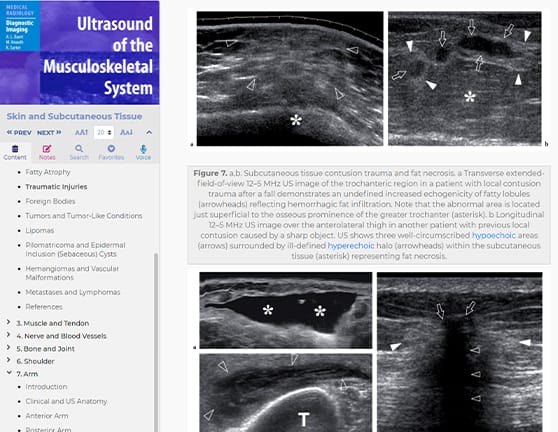This screenshot has height=432, width=558.
Task: Open the ultrasound image with two asterisks
Action: pos(286,310)
